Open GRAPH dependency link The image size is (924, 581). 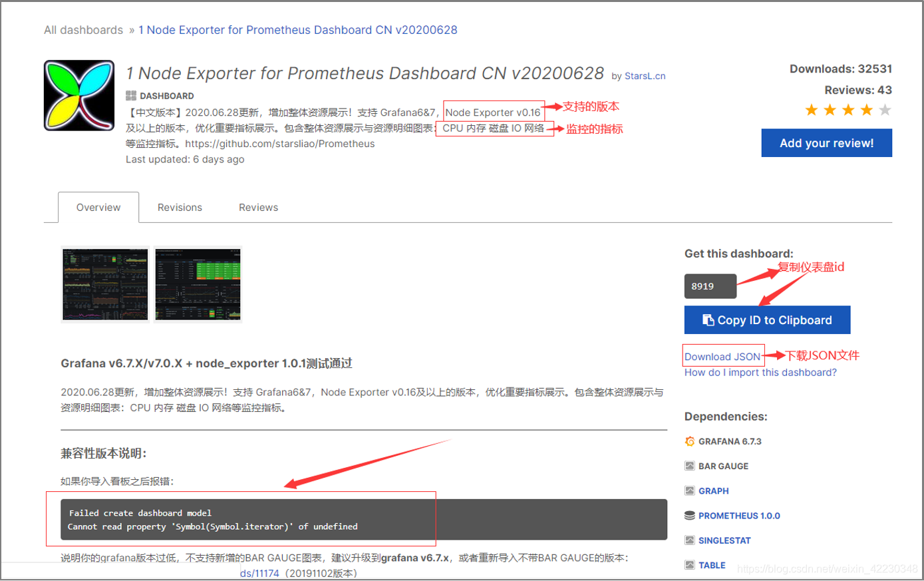(714, 490)
